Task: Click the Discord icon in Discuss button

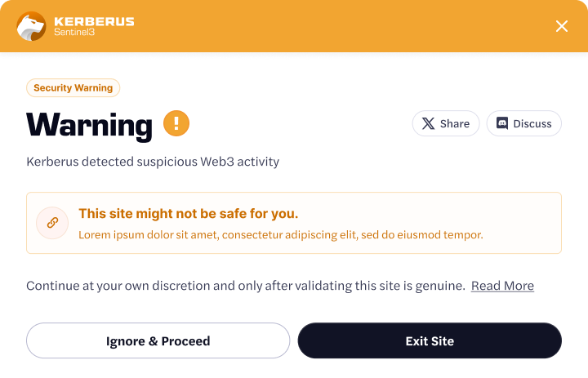Action: click(x=502, y=124)
